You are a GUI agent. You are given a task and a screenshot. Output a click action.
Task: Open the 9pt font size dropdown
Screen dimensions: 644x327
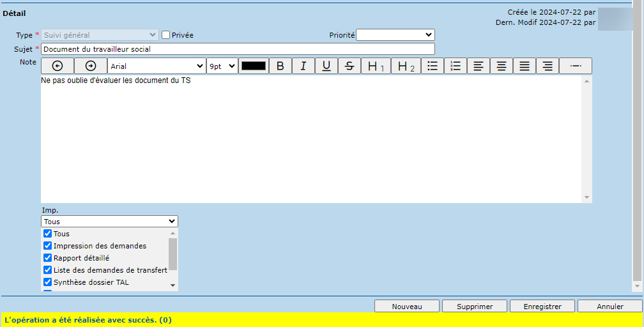[x=222, y=66]
